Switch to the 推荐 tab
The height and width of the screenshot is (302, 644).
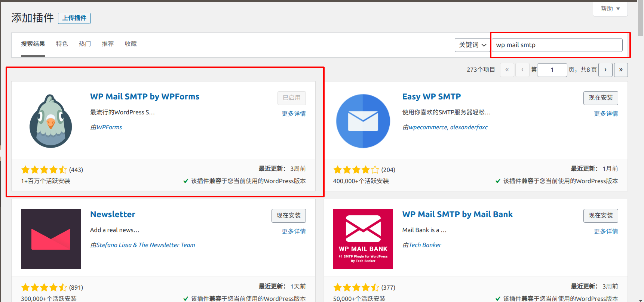click(x=108, y=44)
